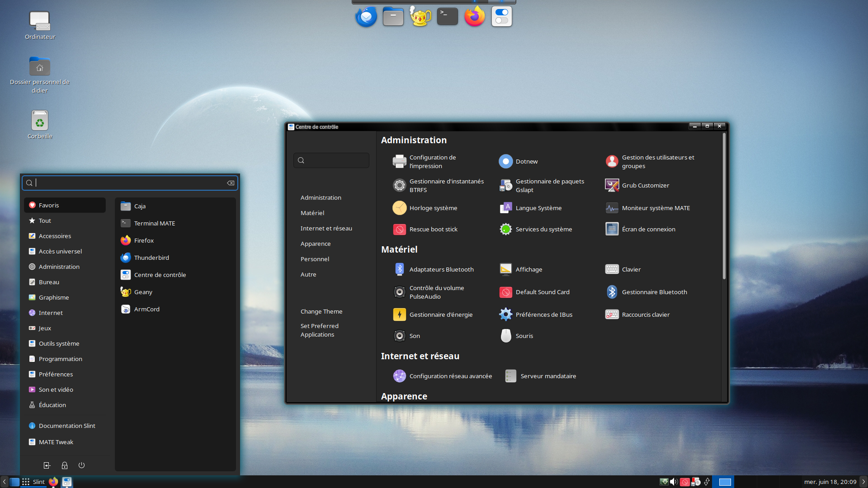The height and width of the screenshot is (488, 868).
Task: Click the lock screen icon in menu
Action: [x=65, y=465]
